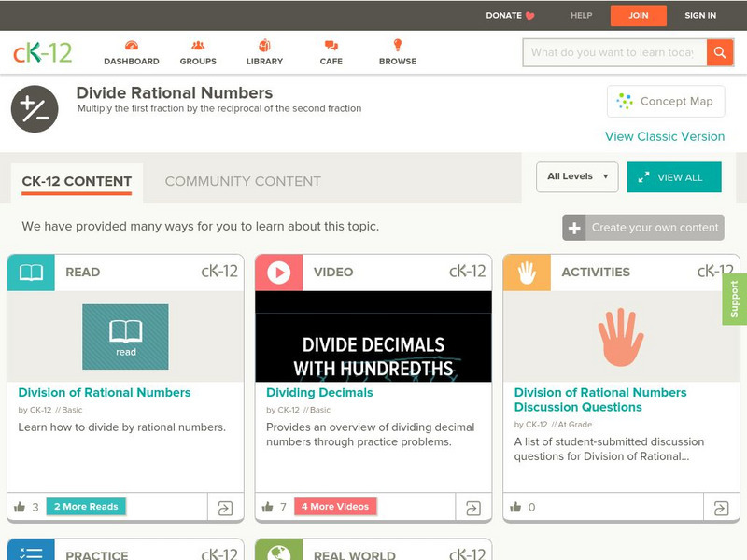Click the Activities card hand header icon
Screen dimensions: 747x560
pos(527,273)
